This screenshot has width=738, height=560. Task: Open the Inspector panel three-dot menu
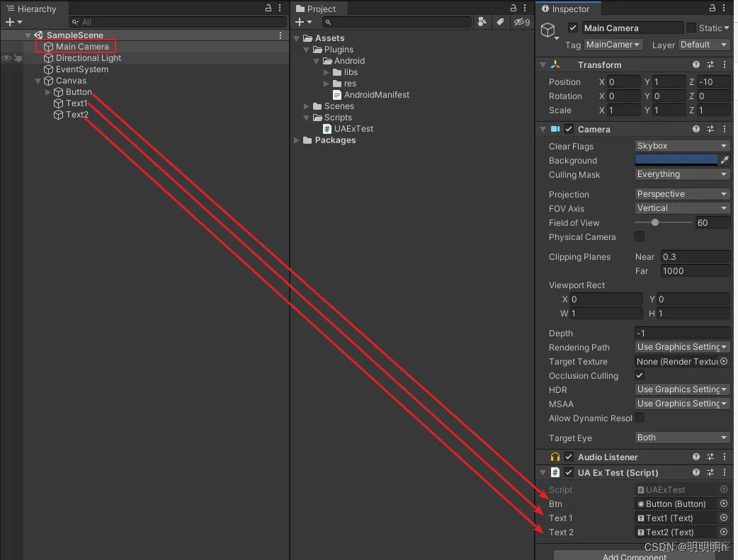[724, 8]
